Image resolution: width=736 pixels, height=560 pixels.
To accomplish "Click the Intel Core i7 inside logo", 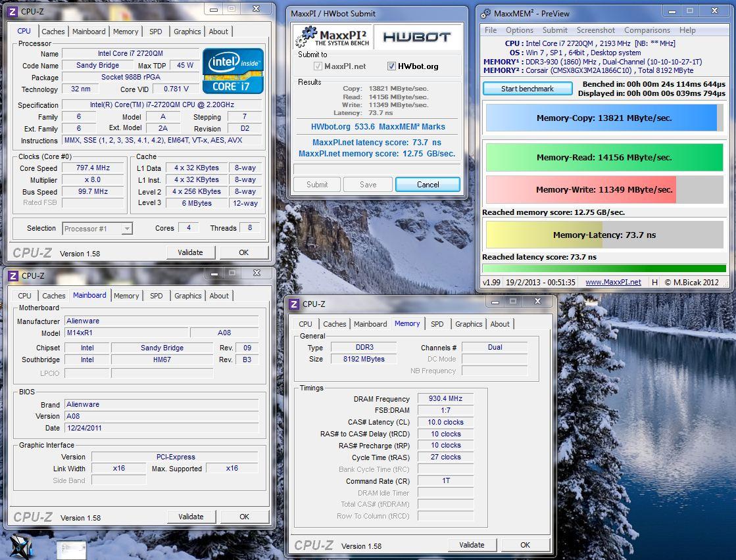I will click(233, 71).
